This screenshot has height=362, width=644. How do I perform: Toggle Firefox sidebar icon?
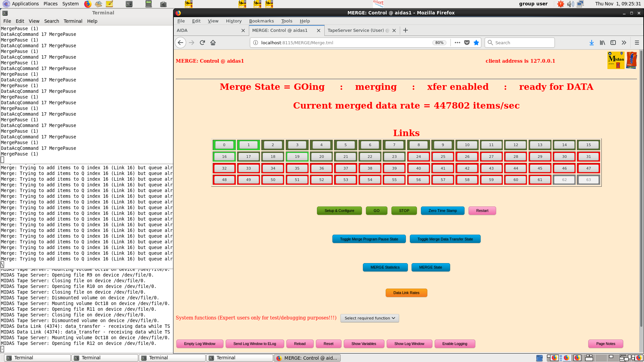613,43
